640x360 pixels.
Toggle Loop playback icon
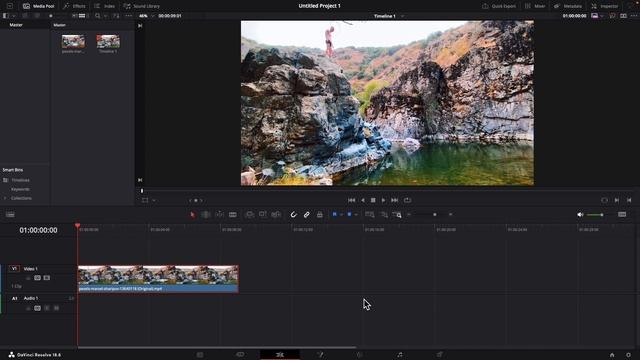pos(407,200)
